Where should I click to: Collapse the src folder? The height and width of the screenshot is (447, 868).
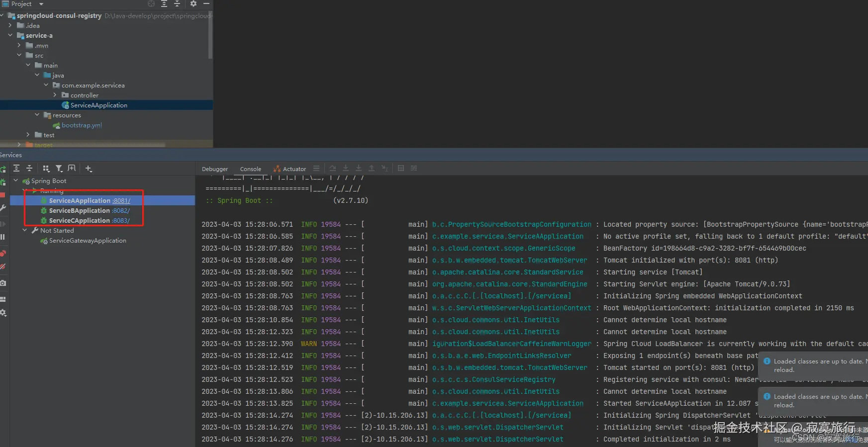point(19,55)
